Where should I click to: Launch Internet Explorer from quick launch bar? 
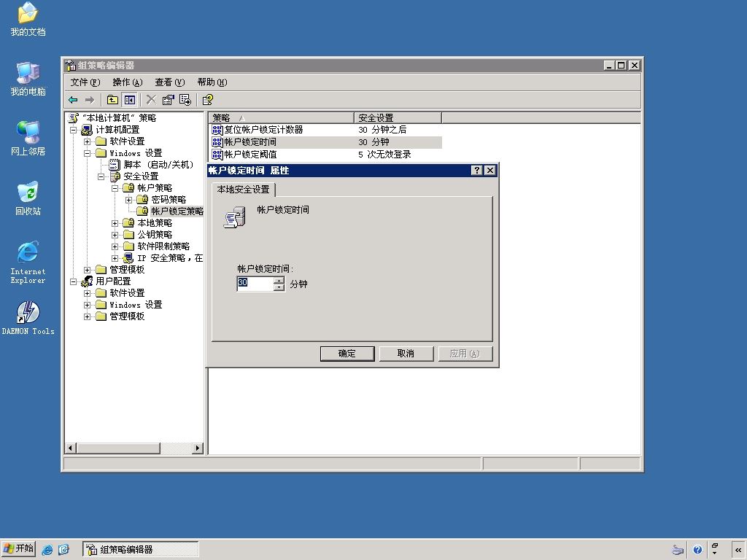47,550
